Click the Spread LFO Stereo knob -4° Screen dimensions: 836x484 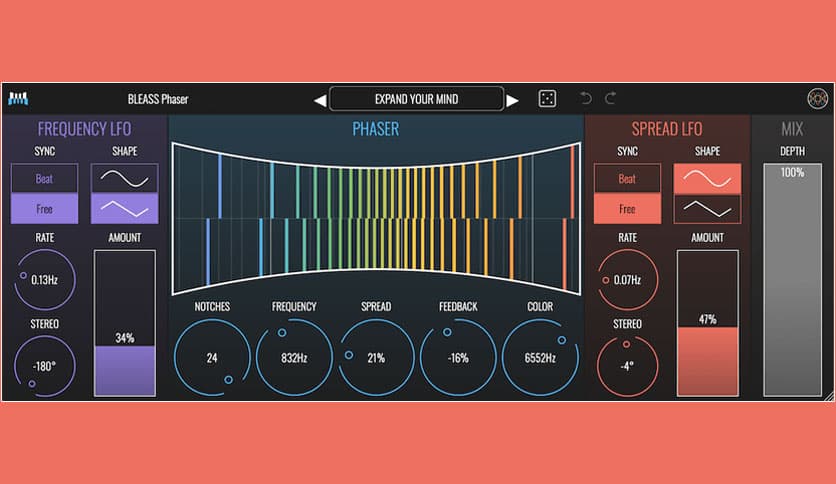[628, 366]
